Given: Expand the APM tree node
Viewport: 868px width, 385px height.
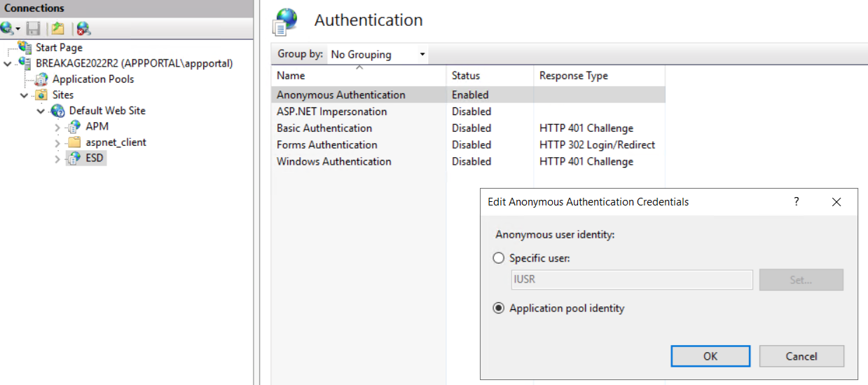Looking at the screenshot, I should tap(57, 127).
